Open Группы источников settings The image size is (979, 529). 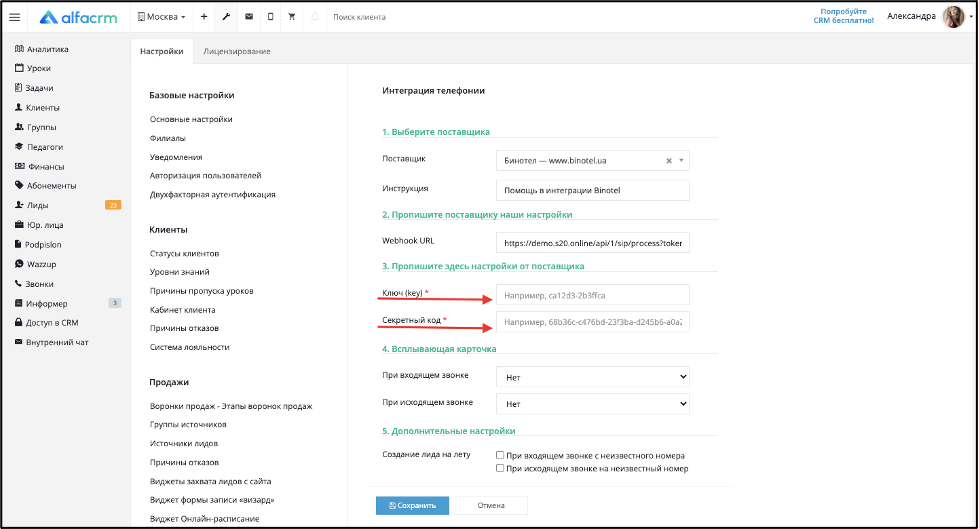tap(188, 424)
